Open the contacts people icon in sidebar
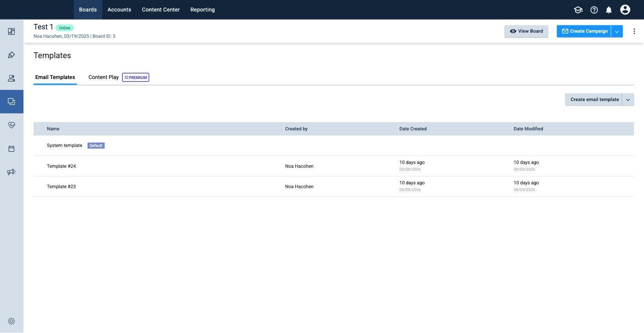Screen dimensions: 644x333 (x=11, y=78)
